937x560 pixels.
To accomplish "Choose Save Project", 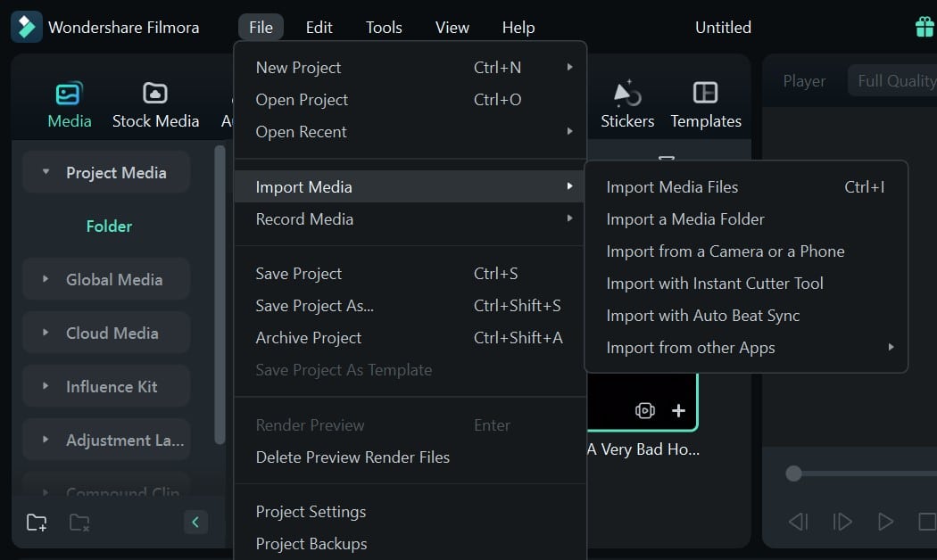I will (410, 274).
